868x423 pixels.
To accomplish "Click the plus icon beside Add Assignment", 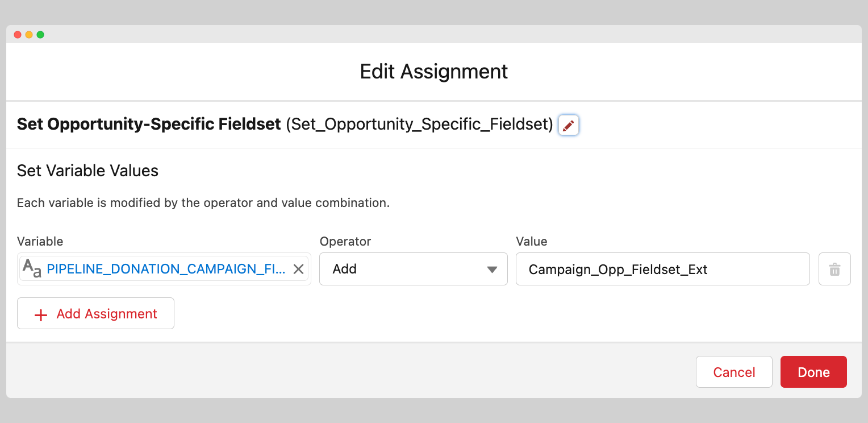I will pyautogui.click(x=41, y=314).
